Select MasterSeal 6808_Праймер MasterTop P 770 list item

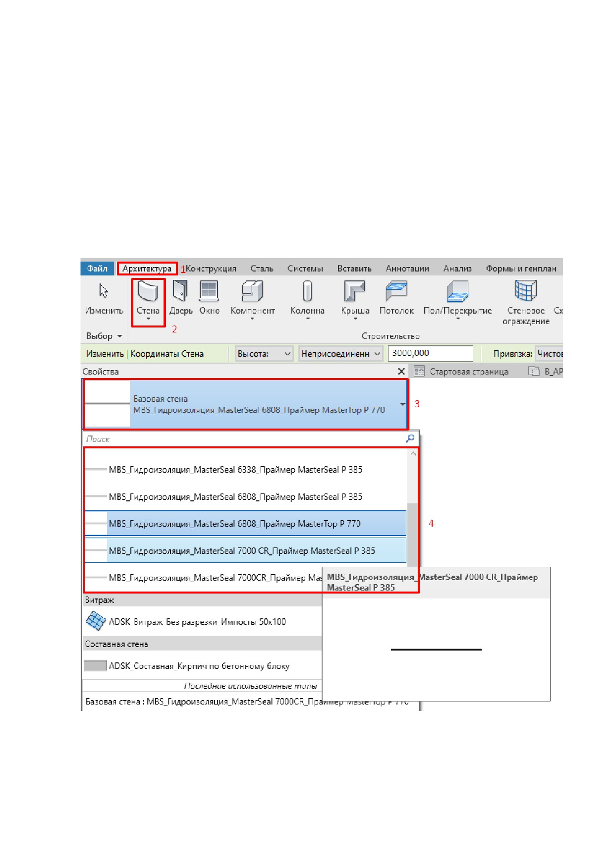245,523
